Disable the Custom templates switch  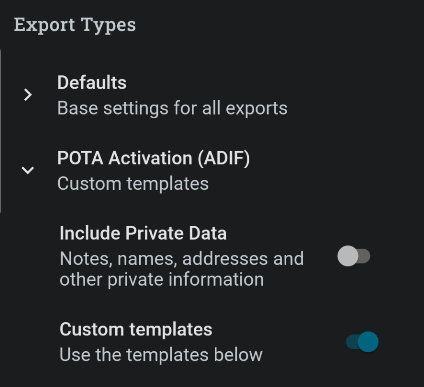coord(362,342)
